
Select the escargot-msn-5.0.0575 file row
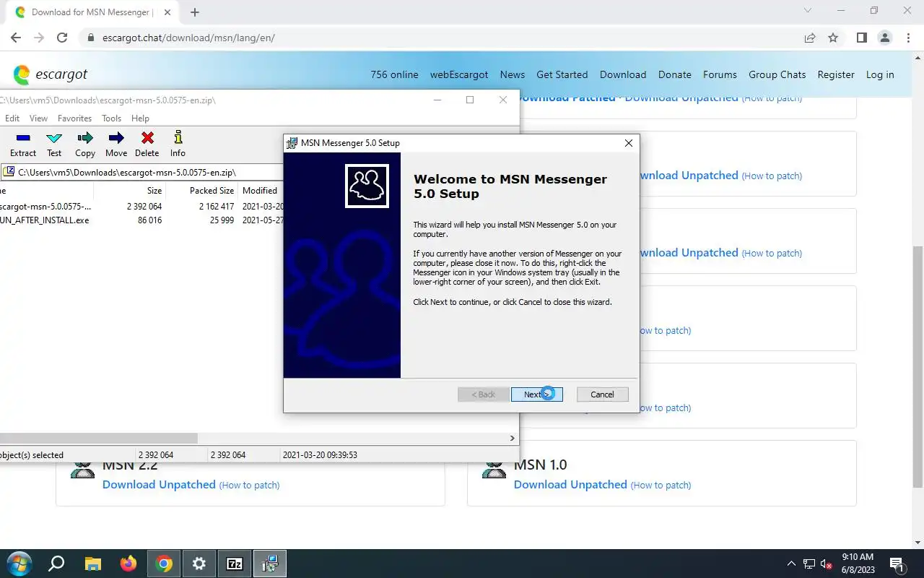tap(141, 207)
